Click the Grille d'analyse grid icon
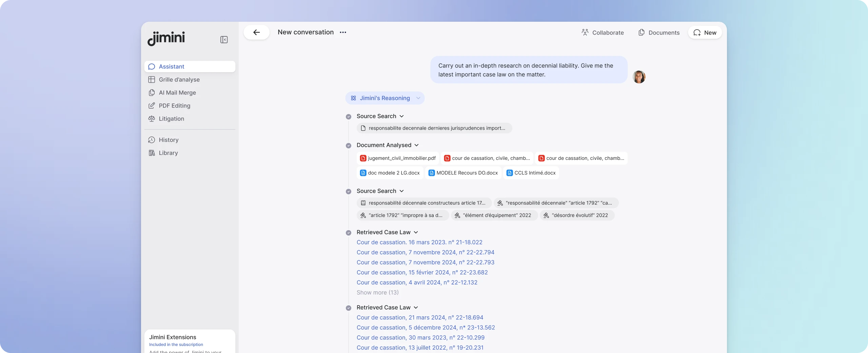This screenshot has height=353, width=868. coord(152,79)
